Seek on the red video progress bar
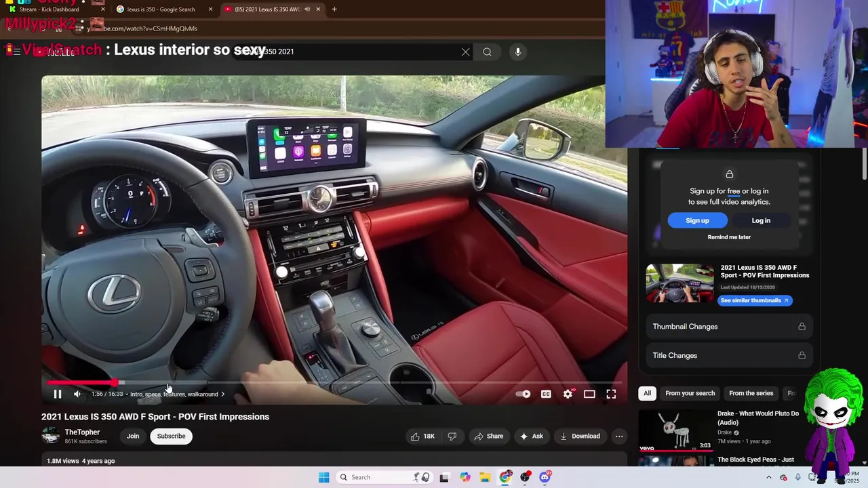This screenshot has height=488, width=868. tap(81, 383)
